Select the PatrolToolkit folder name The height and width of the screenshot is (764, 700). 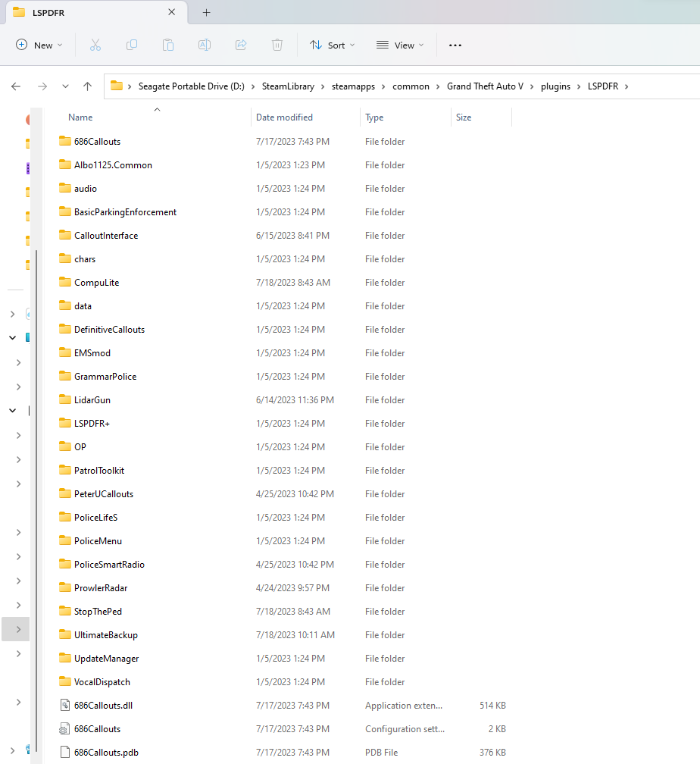tap(99, 470)
